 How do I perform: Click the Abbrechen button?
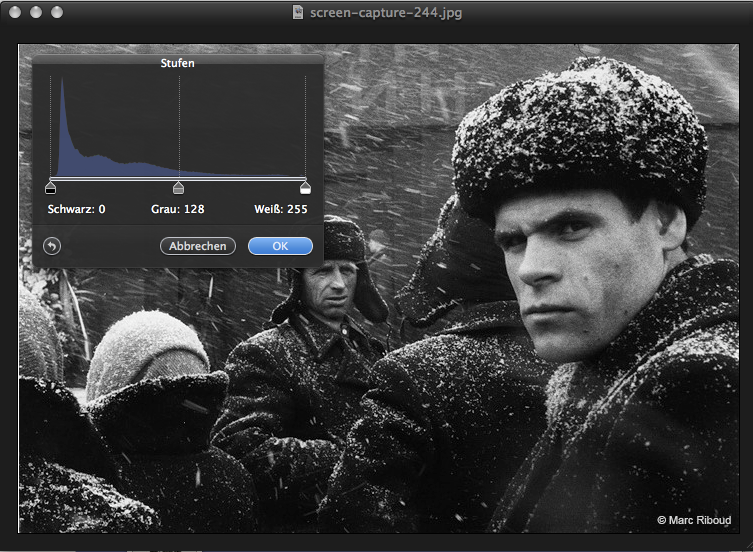197,246
